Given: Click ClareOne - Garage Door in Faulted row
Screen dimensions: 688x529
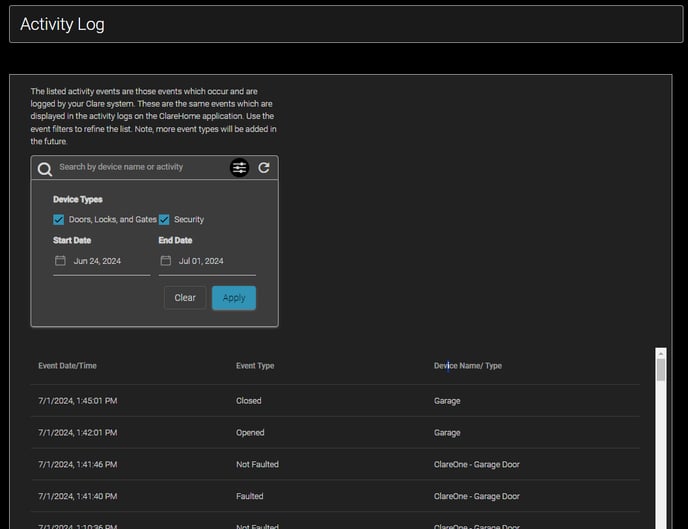Looking at the screenshot, I should point(477,496).
